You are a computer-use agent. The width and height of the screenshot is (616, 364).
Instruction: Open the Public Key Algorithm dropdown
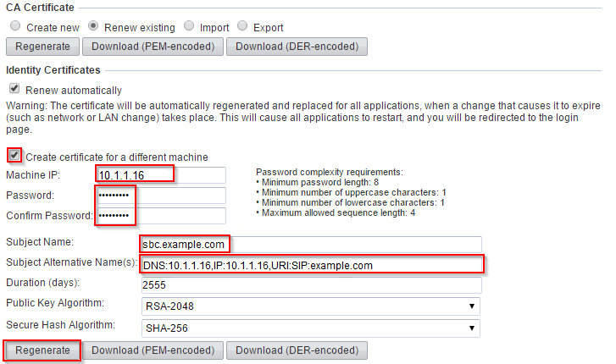(x=311, y=306)
